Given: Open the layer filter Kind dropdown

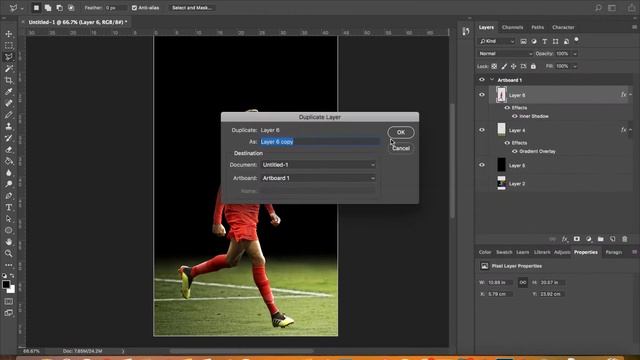Looking at the screenshot, I should [497, 41].
